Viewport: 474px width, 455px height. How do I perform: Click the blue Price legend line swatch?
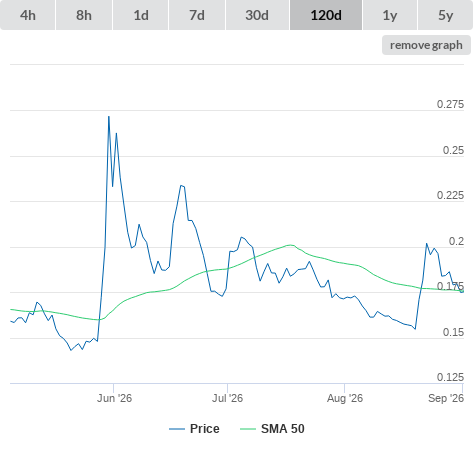177,429
